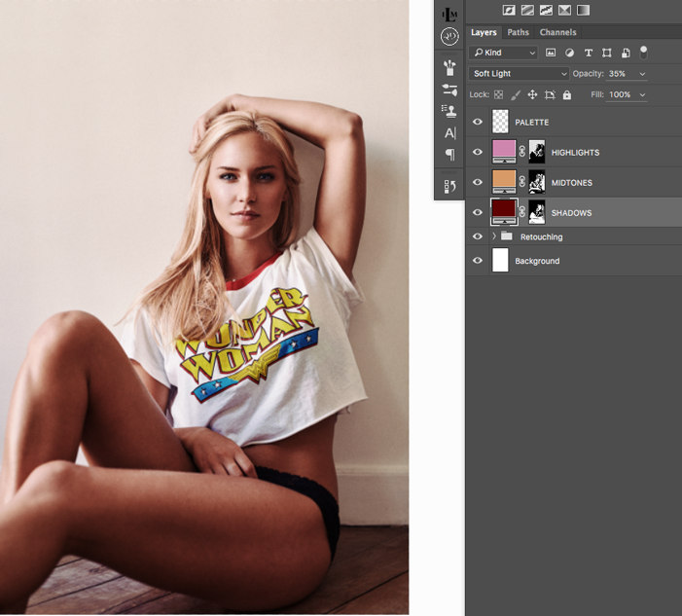Select the PALETTE layer name
682x616 pixels.
pyautogui.click(x=531, y=123)
